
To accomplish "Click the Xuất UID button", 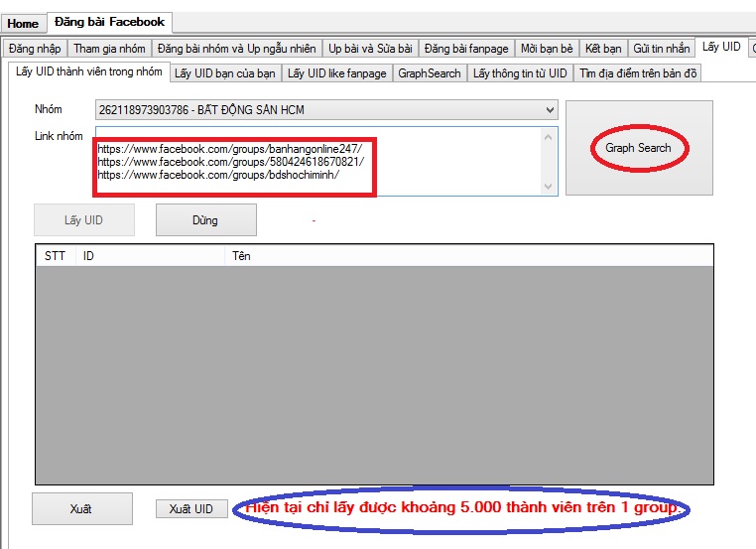I will [191, 509].
